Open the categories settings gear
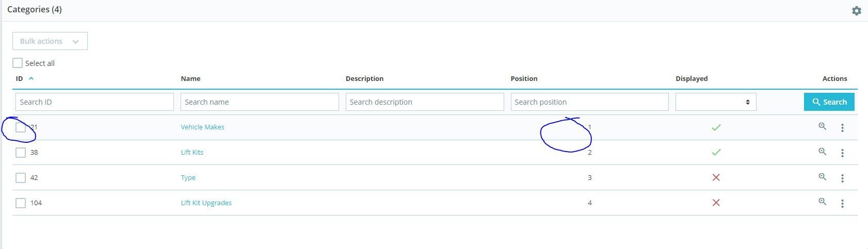 856,11
